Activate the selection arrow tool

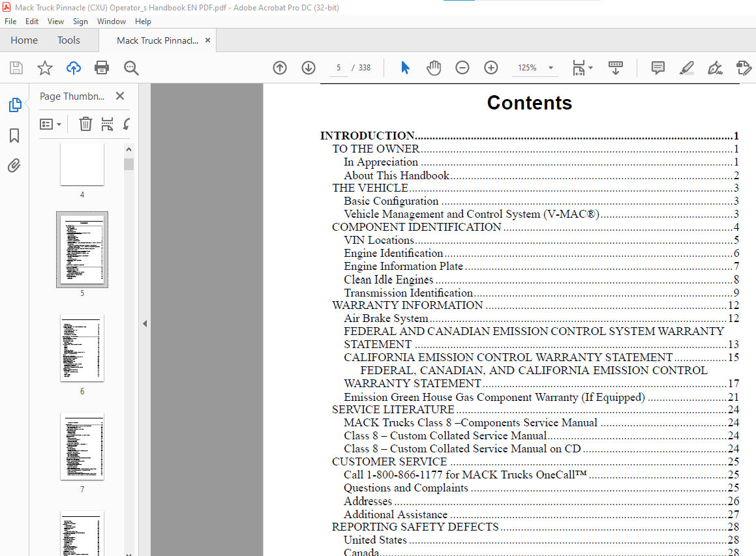pos(405,68)
